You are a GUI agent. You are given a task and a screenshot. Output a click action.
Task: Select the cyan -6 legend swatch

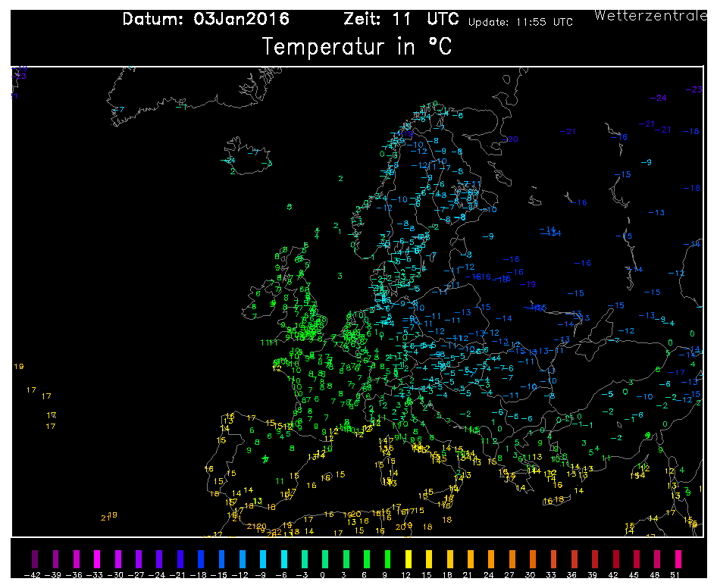[x=284, y=558]
